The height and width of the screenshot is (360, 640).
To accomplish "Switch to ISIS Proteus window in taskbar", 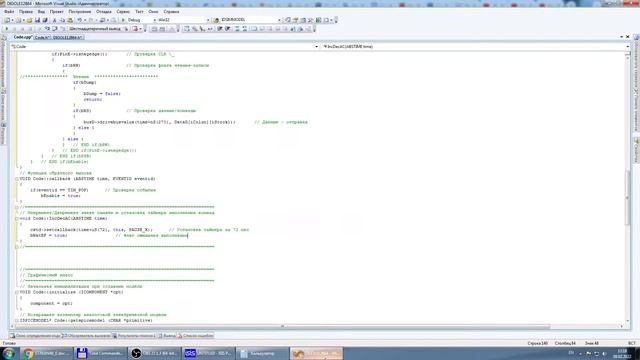I will click(208, 353).
